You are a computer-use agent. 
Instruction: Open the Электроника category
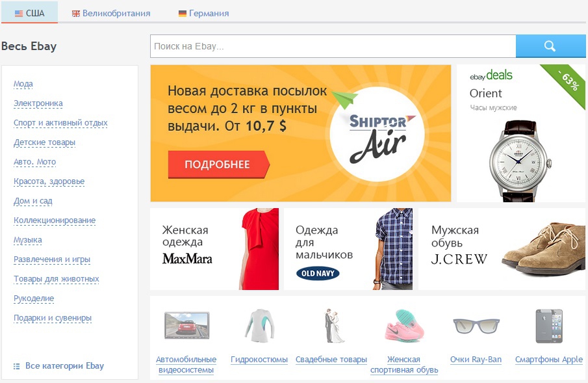click(x=38, y=103)
